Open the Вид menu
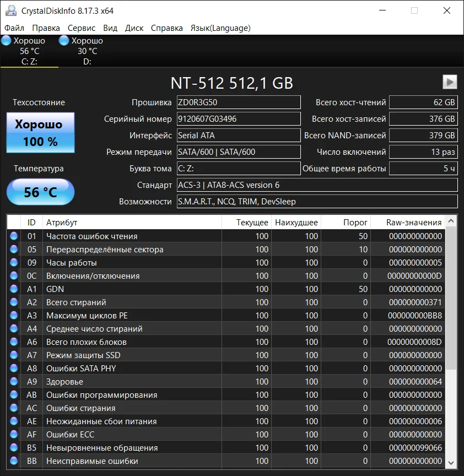Image resolution: width=464 pixels, height=476 pixels. (x=110, y=28)
